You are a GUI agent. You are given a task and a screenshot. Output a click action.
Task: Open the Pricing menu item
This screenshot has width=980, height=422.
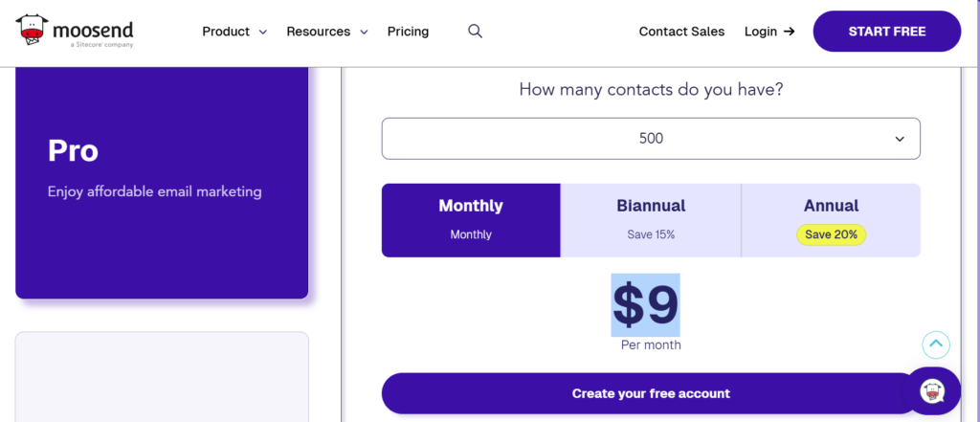pyautogui.click(x=408, y=32)
